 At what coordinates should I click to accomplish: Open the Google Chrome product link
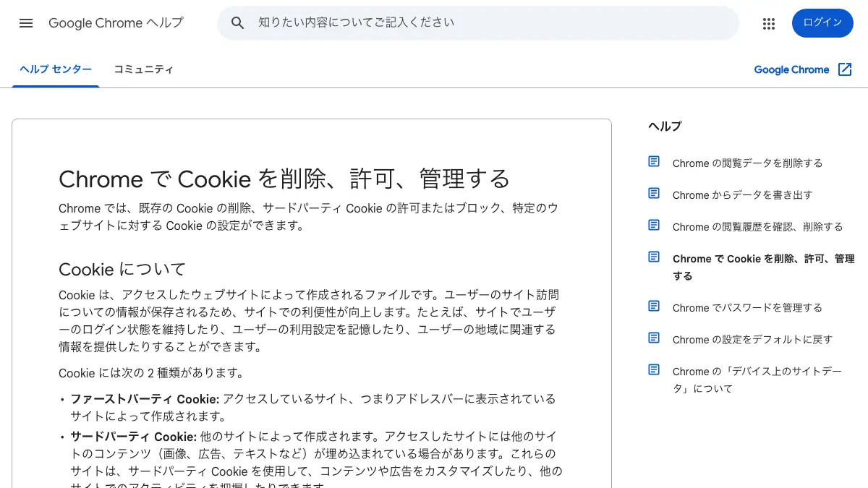[791, 69]
